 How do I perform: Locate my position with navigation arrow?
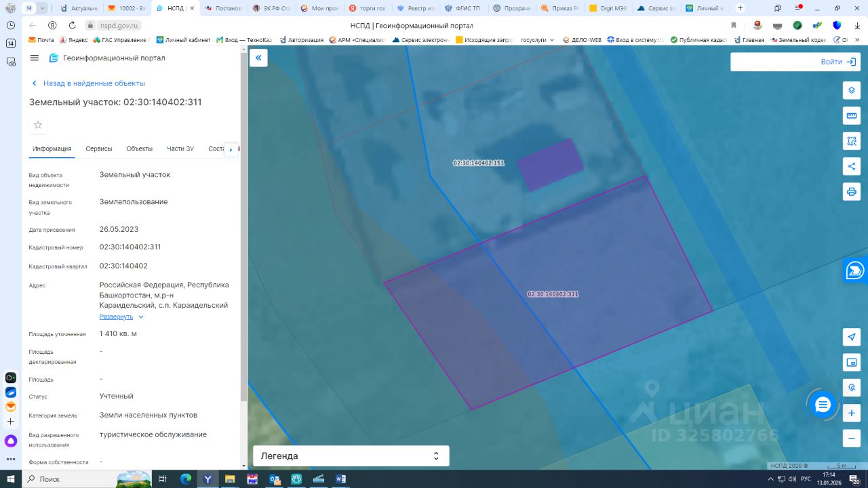[x=852, y=338]
